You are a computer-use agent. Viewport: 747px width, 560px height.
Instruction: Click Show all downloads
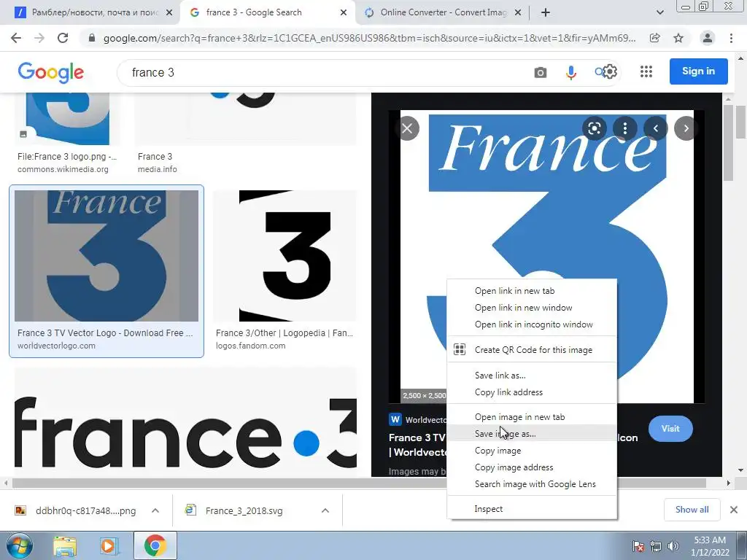(692, 510)
